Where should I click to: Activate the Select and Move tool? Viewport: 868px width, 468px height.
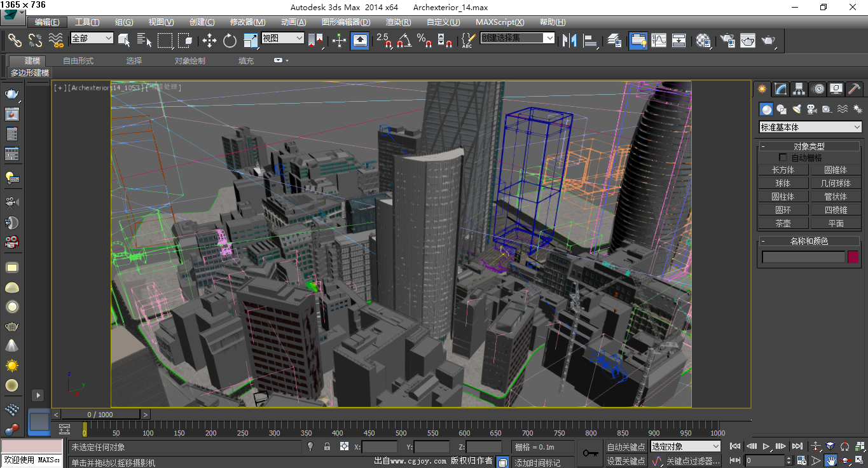coord(210,41)
